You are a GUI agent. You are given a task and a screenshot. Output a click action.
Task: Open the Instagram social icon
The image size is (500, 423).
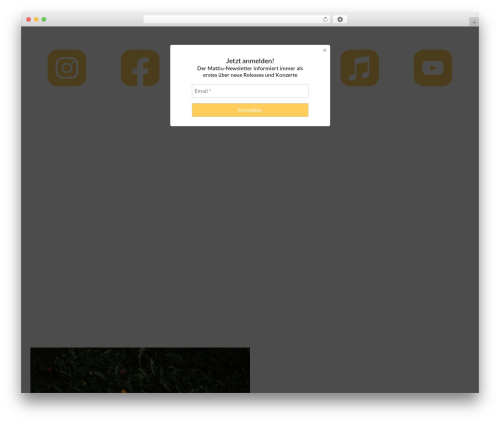click(67, 68)
